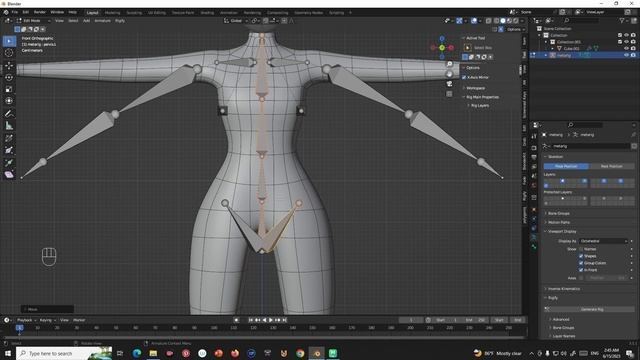
Task: Play the animation forward
Action: tap(271, 320)
